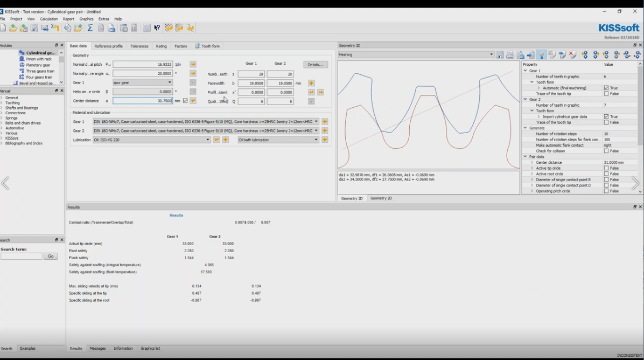Switch to the Examples tab at bottom left
Image resolution: width=644 pixels, height=360 pixels.
coord(28,349)
